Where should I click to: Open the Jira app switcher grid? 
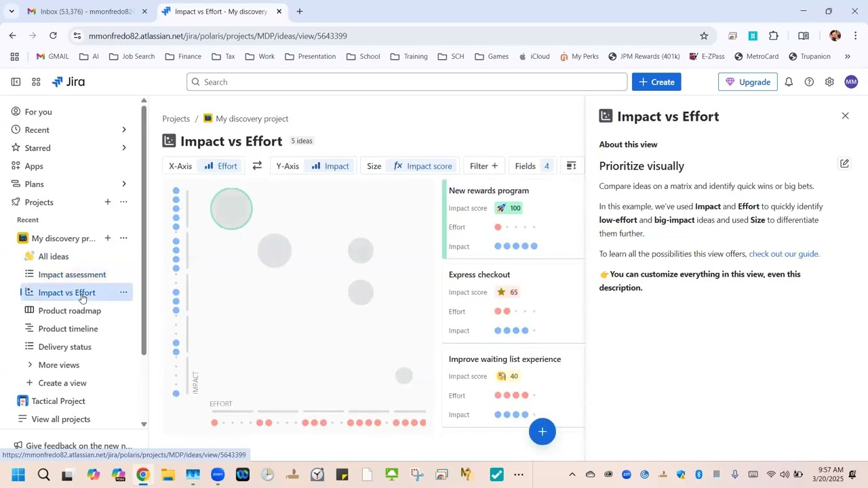(x=36, y=82)
